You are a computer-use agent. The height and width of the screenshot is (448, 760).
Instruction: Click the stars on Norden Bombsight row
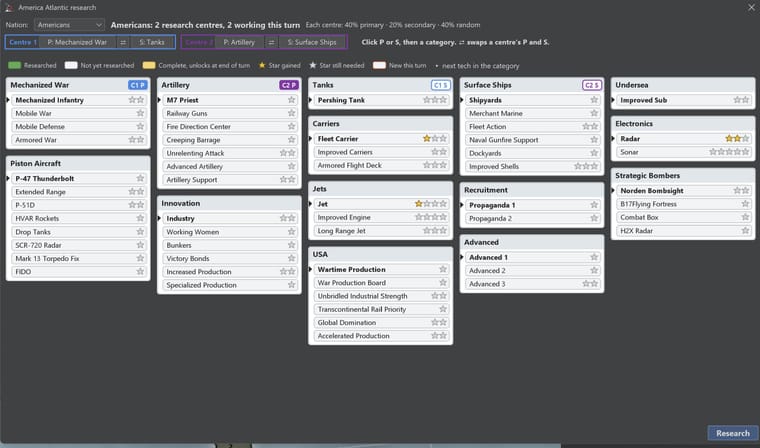[x=742, y=191]
